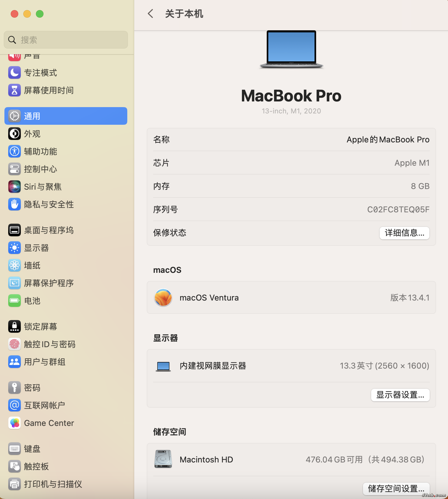
Task: Open the Keyboard (键盘) icon
Action: [x=14, y=449]
